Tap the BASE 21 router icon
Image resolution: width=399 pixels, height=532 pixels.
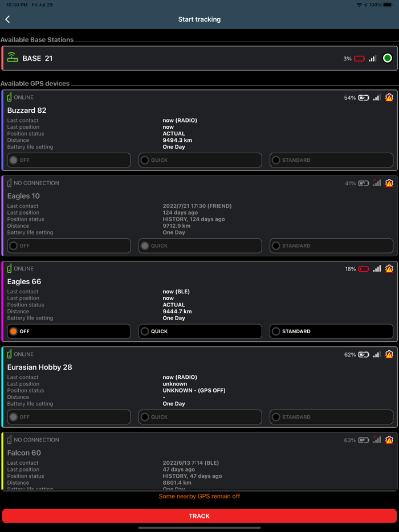tap(13, 58)
